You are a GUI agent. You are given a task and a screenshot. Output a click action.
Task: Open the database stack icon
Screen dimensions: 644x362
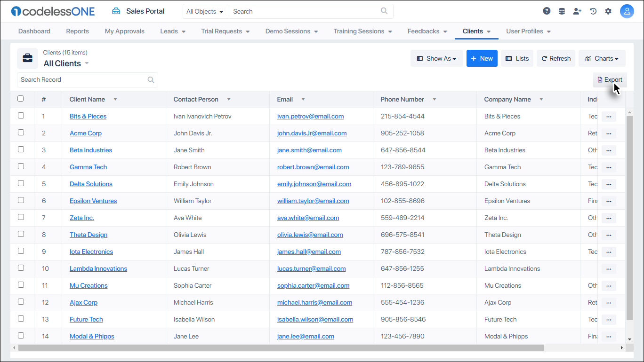562,11
